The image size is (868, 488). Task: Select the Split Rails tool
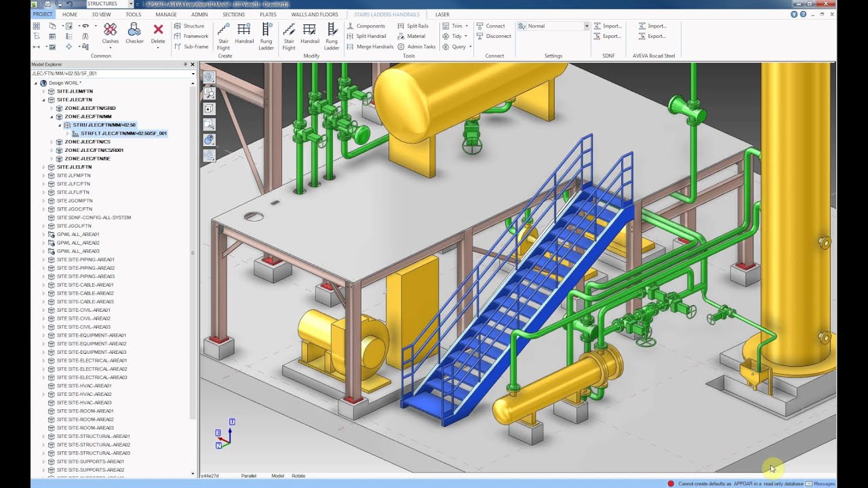tap(413, 26)
